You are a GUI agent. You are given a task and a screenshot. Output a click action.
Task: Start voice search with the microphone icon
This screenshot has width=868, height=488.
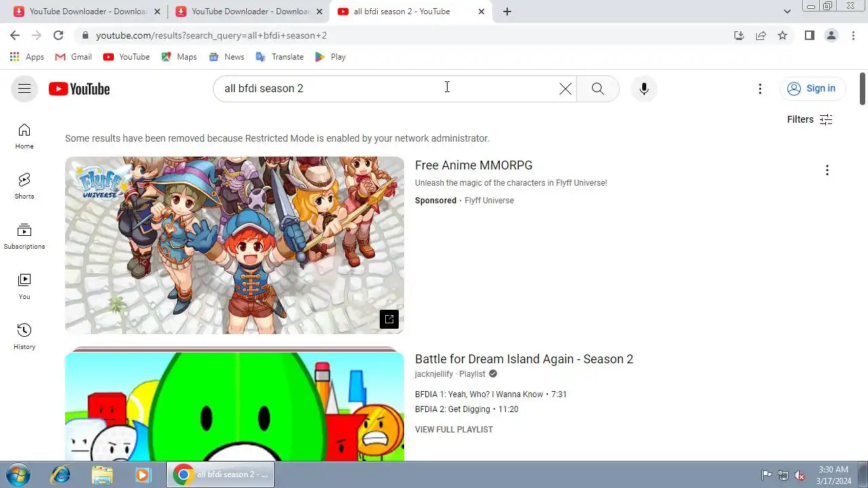point(644,89)
